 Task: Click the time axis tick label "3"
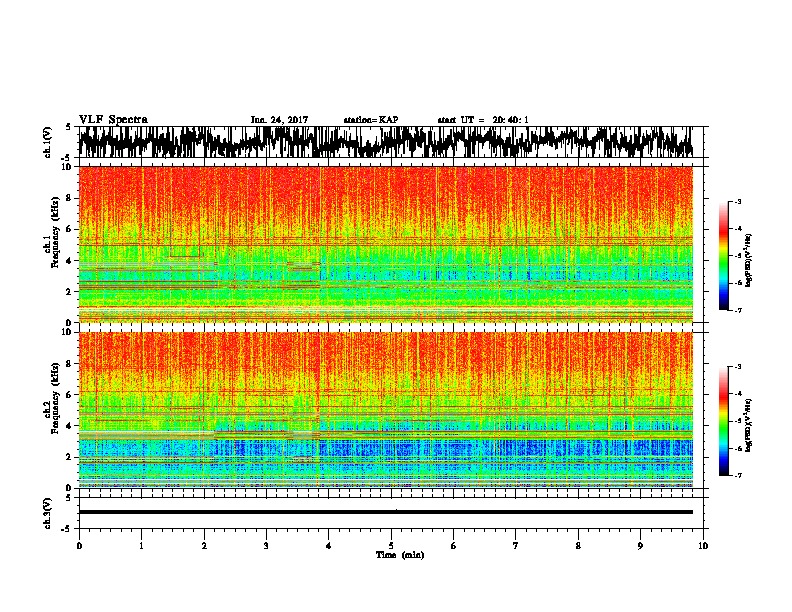266,546
